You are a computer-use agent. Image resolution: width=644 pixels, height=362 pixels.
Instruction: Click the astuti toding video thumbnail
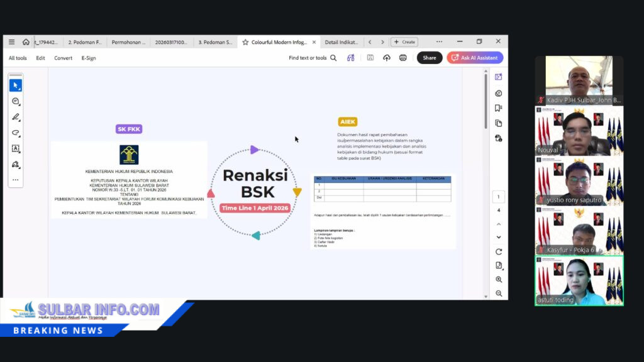click(579, 280)
